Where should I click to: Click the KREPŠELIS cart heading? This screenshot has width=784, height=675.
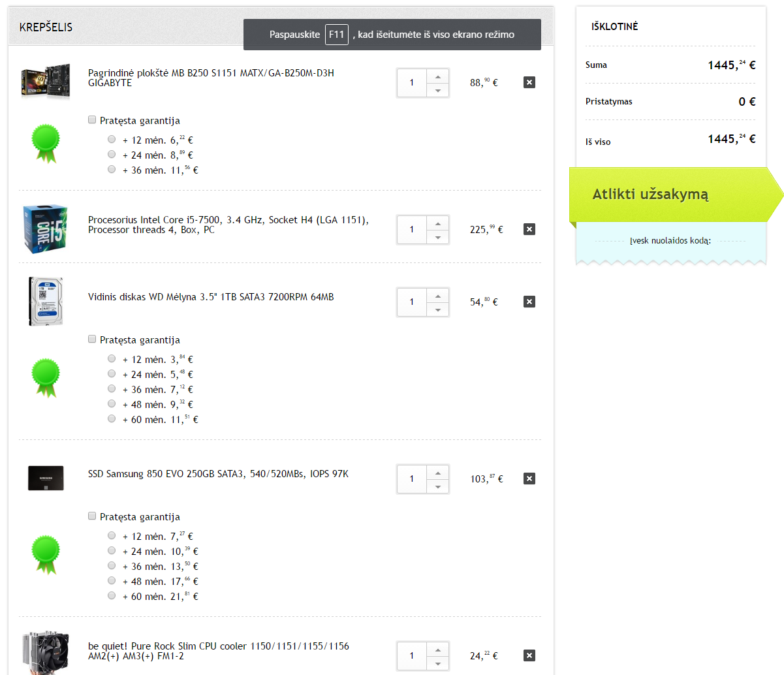coord(46,27)
